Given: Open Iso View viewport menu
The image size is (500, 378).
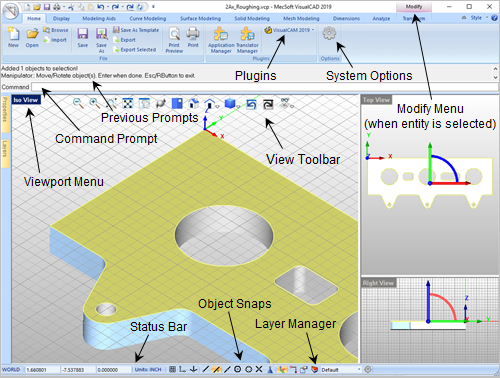Looking at the screenshot, I should pos(26,100).
